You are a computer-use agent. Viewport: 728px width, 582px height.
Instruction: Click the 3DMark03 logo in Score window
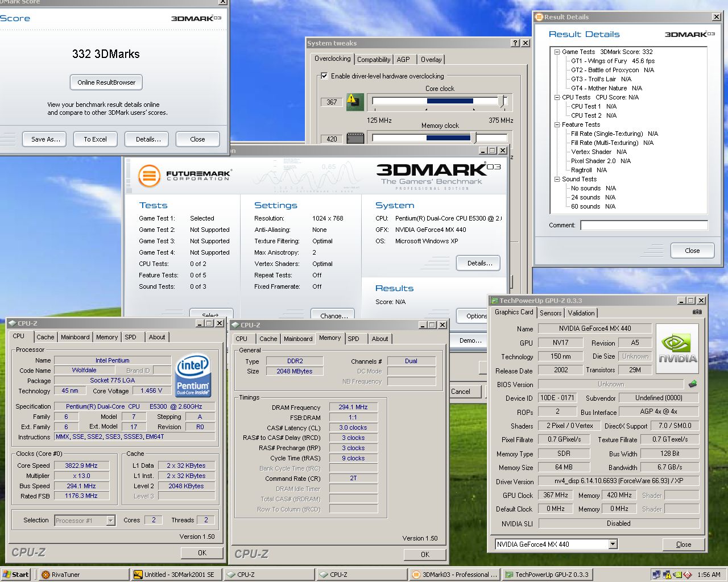196,18
